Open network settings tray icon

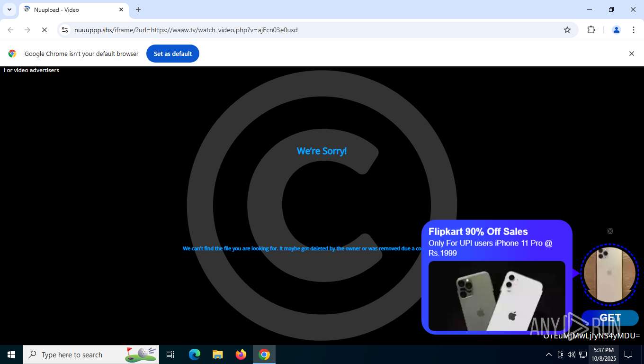coord(582,355)
